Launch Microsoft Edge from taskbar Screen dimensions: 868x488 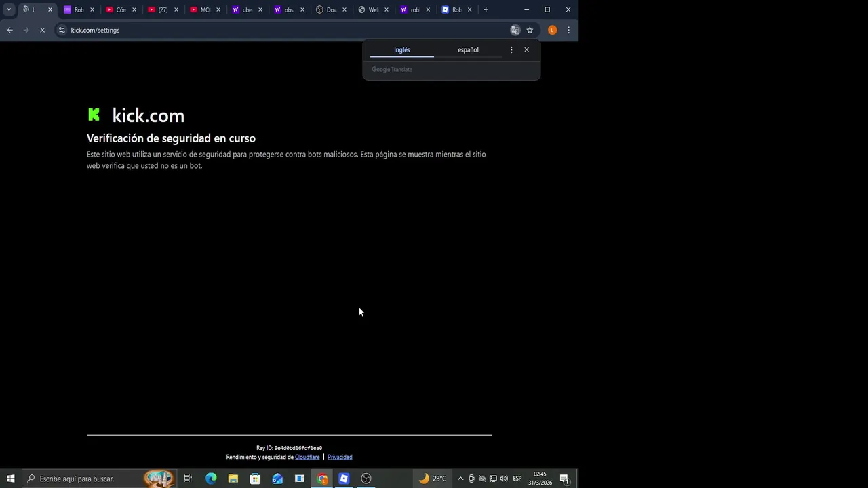point(211,479)
